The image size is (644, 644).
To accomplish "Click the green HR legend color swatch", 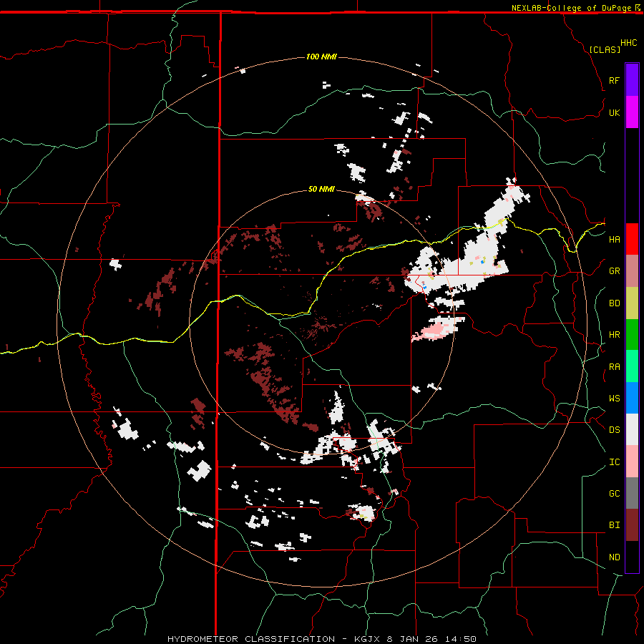I will [x=632, y=335].
